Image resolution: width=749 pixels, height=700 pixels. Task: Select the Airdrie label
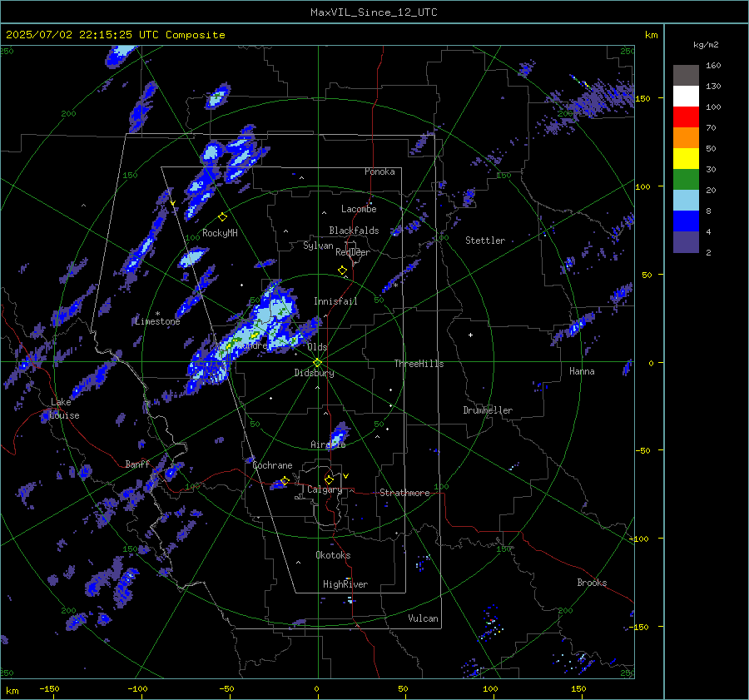coord(328,444)
